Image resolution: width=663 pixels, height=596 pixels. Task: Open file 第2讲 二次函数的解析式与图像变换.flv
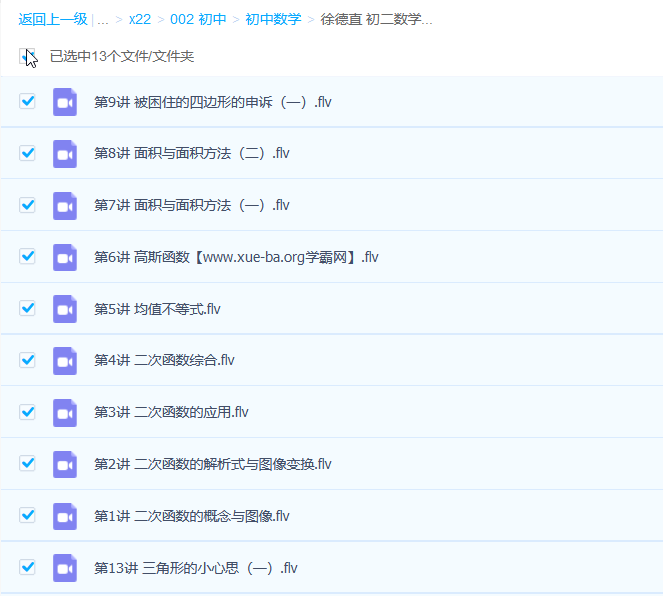(212, 464)
